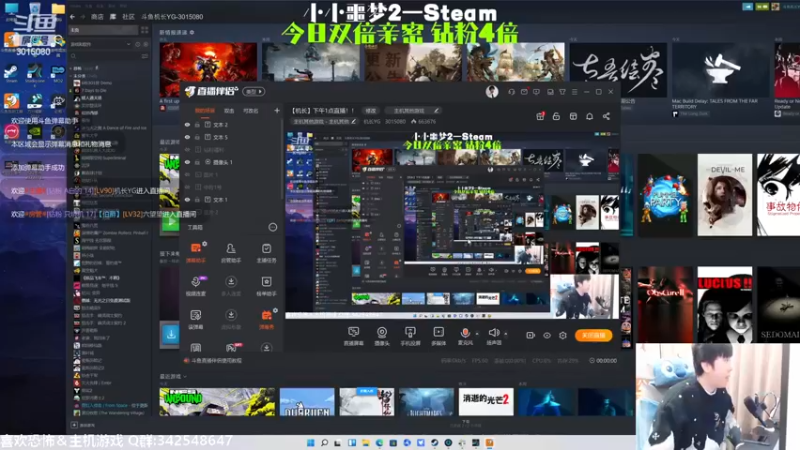Viewport: 800px width, 450px height.
Task: Click the mode switch pill beside 直播伴侣 logo
Action: pos(254,92)
